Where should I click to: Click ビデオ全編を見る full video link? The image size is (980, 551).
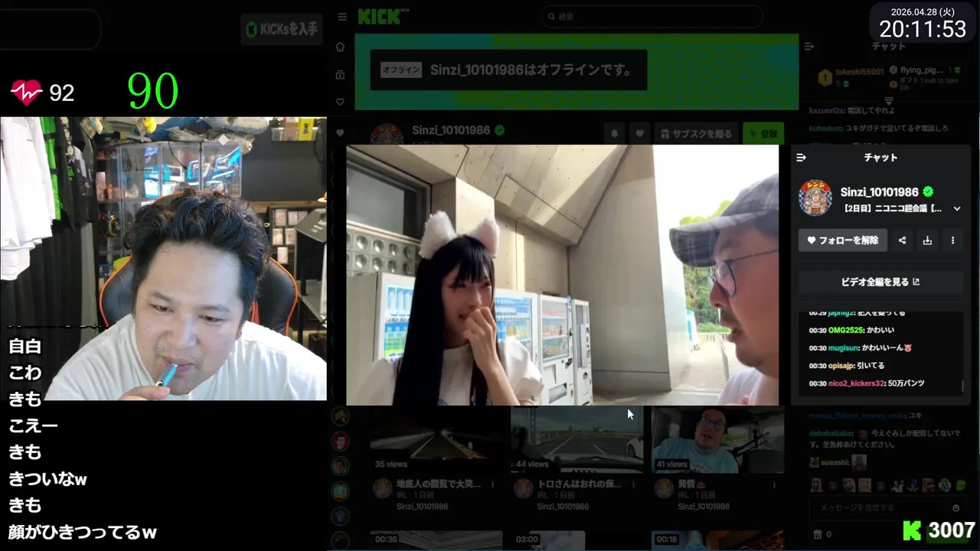point(880,282)
